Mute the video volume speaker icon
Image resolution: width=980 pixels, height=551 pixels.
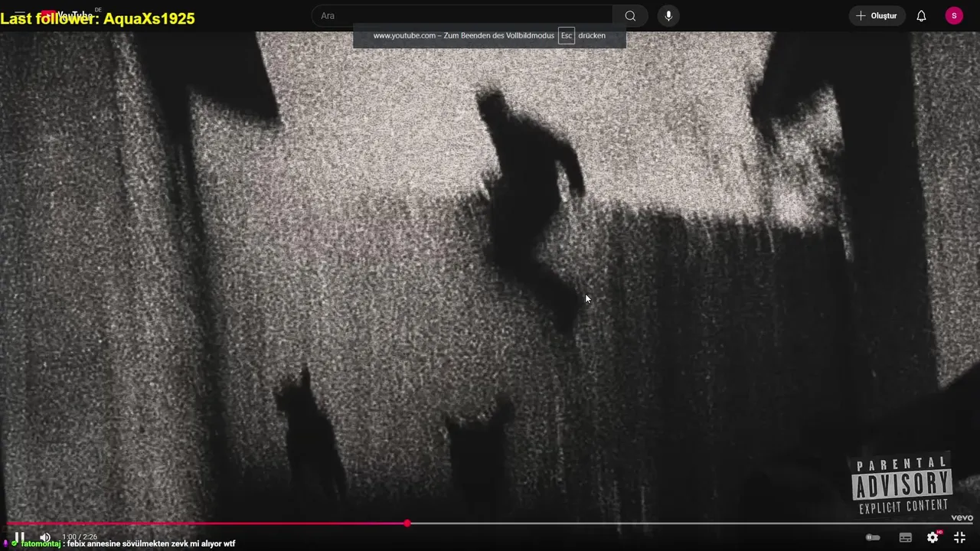45,537
